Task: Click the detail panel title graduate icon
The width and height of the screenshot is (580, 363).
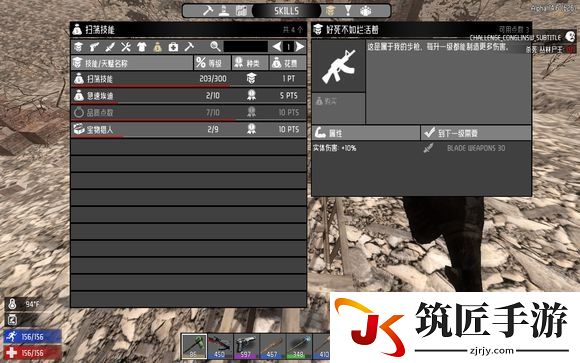Action: (318, 29)
